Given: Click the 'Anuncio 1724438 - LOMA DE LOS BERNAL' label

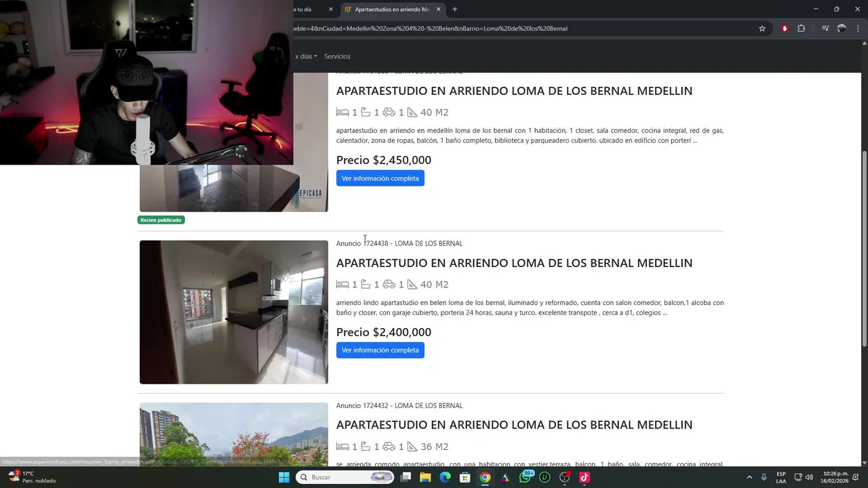Looking at the screenshot, I should (x=399, y=243).
